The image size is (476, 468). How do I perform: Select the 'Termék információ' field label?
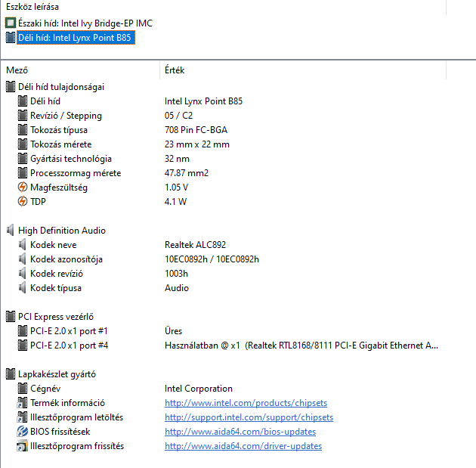67,403
